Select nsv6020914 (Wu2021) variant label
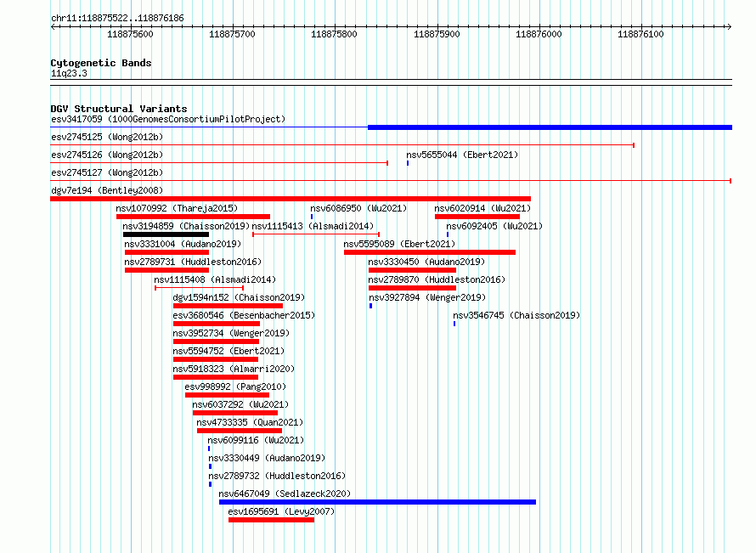The width and height of the screenshot is (756, 553). coord(482,208)
